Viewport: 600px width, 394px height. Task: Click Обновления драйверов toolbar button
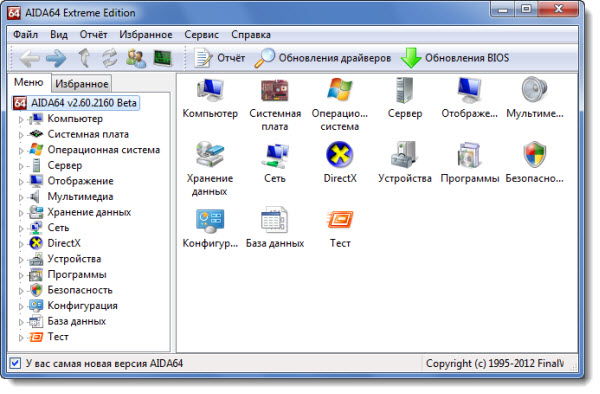[323, 58]
